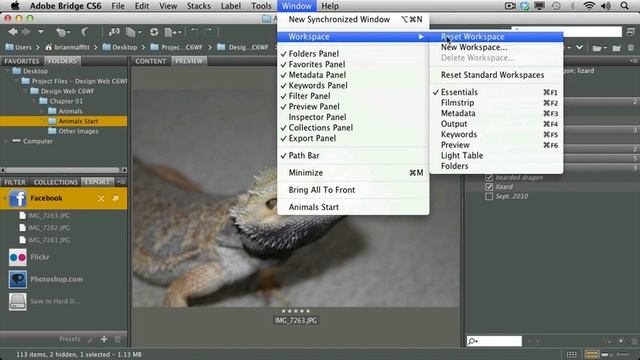The width and height of the screenshot is (640, 360).
Task: Expand the Computer tree node
Action: [7, 141]
